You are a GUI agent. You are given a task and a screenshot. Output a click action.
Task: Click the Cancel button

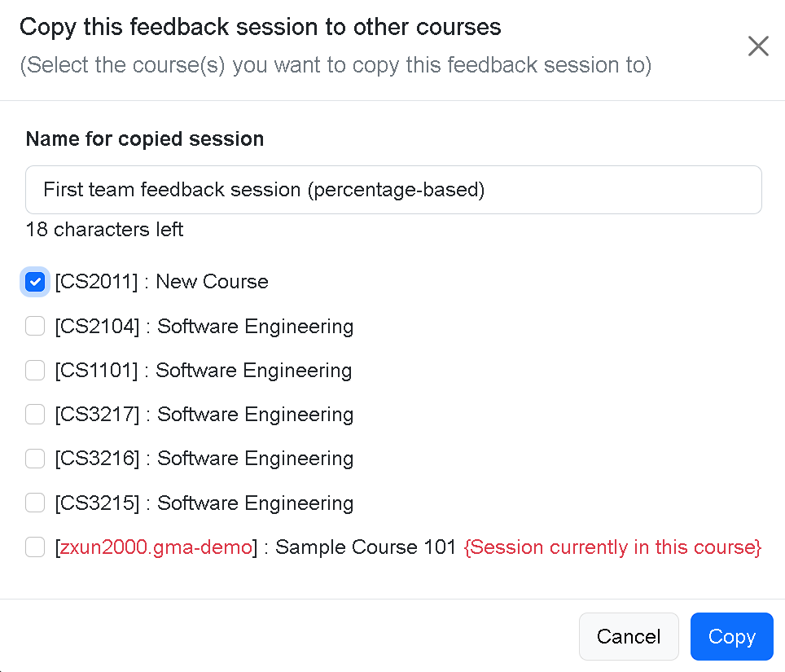point(629,636)
